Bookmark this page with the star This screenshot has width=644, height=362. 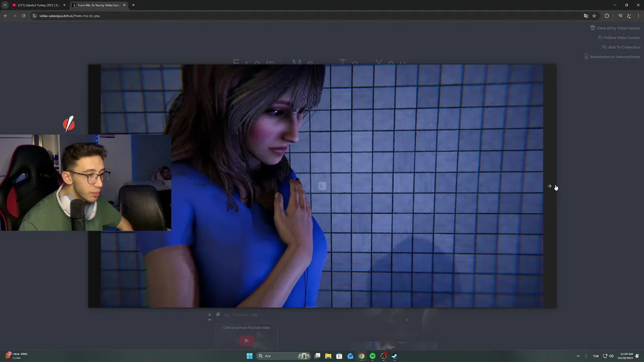tap(594, 16)
